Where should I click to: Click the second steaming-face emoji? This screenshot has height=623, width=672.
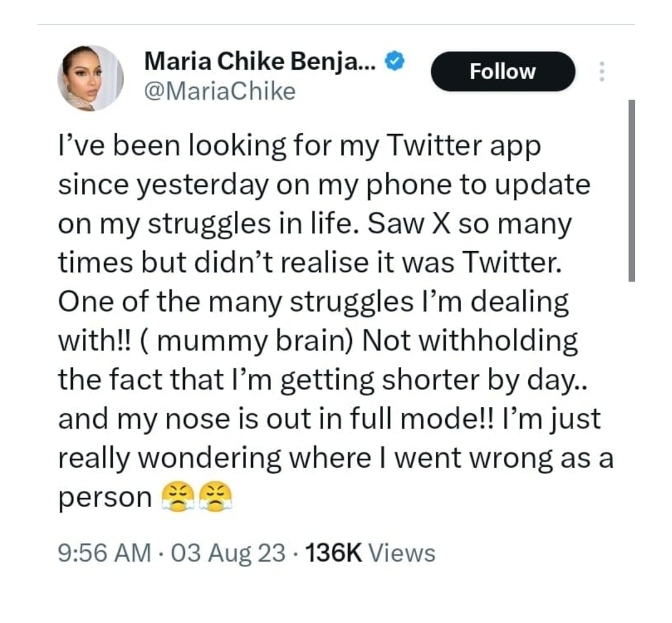(215, 497)
